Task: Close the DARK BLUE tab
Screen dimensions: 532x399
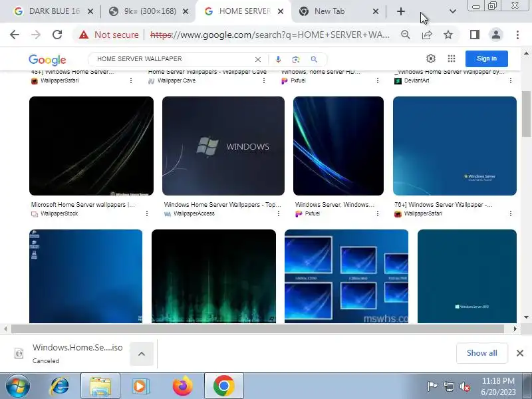Action: (x=90, y=11)
